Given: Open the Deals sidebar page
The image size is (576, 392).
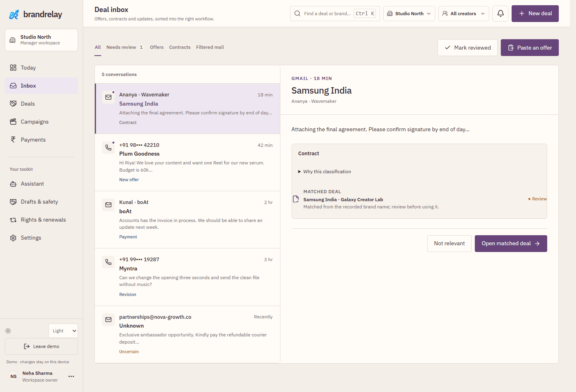Looking at the screenshot, I should coord(41,104).
